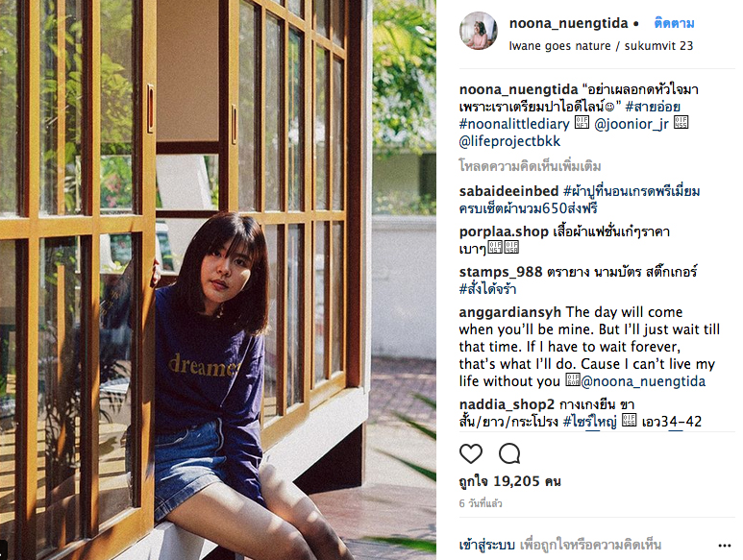Viewport: 743px width, 560px height.
Task: Open the three-dots more options menu
Action: (x=725, y=546)
